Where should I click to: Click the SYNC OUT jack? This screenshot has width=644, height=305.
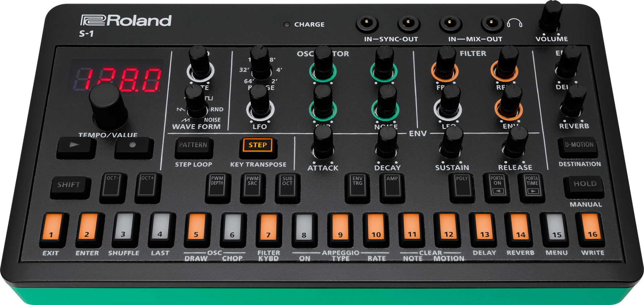[409, 23]
